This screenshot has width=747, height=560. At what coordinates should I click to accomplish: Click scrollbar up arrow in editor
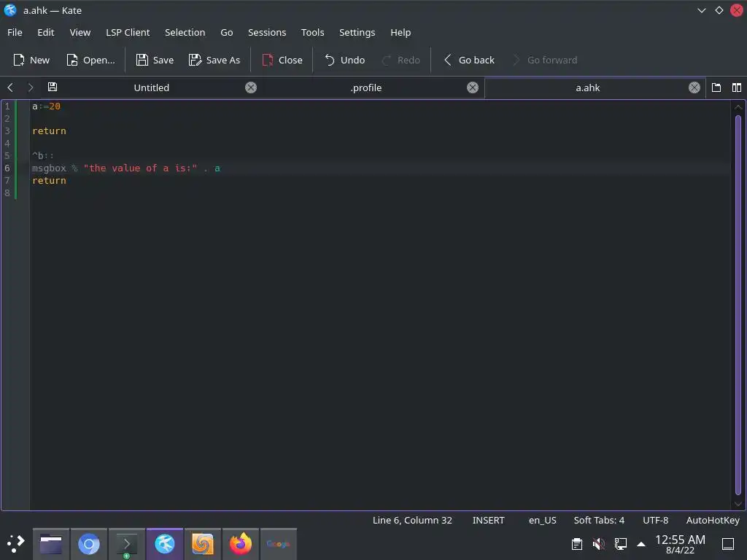[x=738, y=107]
